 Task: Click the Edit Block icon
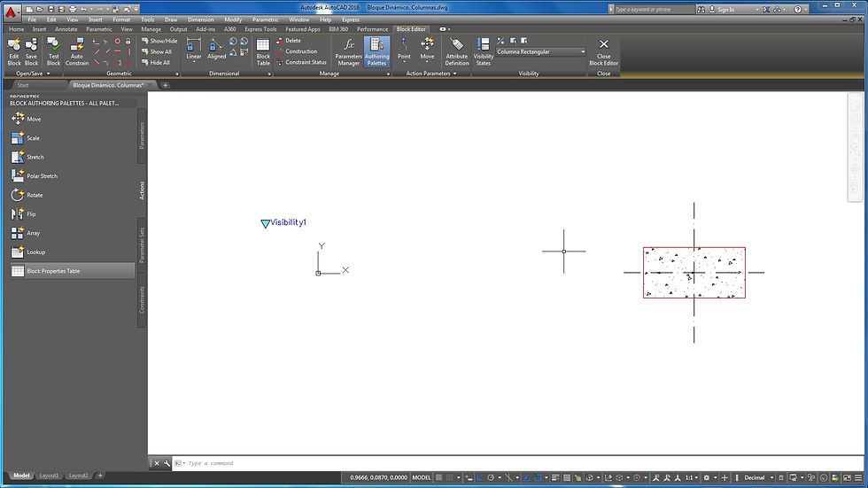[14, 51]
